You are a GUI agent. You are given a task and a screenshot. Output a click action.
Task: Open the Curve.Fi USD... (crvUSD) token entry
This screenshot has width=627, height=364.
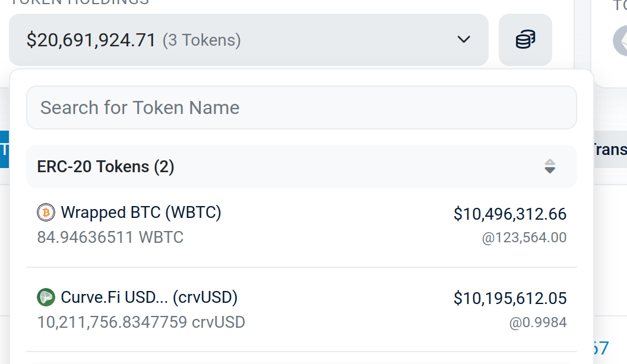click(149, 297)
